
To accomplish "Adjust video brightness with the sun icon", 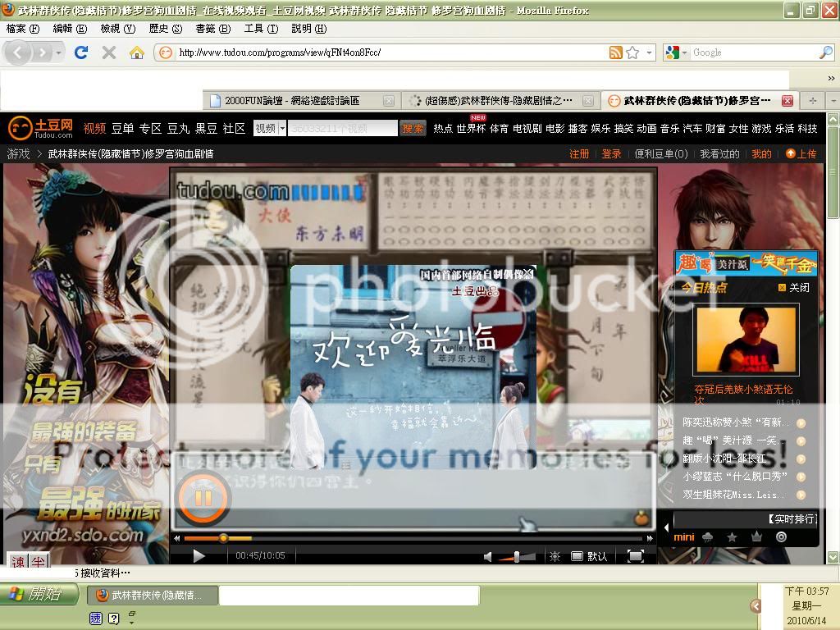I will (x=555, y=556).
